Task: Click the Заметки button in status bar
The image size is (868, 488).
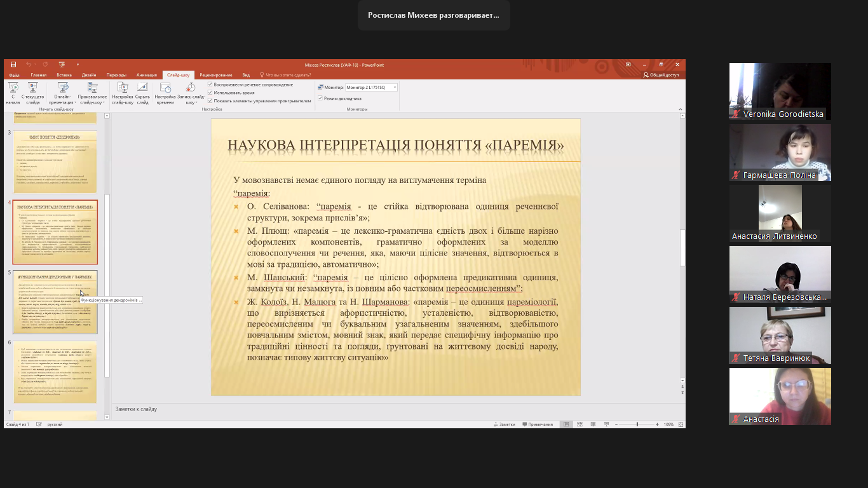Action: click(504, 424)
